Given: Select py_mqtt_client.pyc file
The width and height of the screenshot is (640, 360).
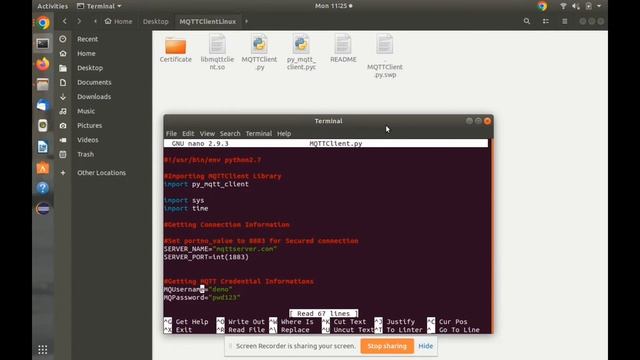Looking at the screenshot, I should [301, 52].
